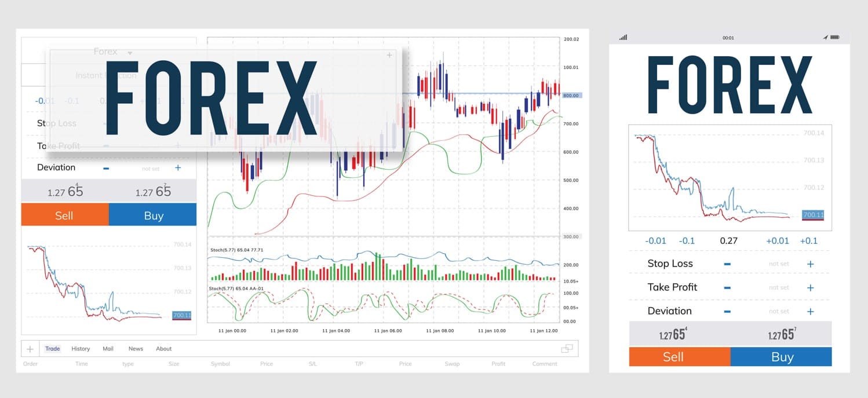Tap the minus for Deviation on mobile

point(727,312)
